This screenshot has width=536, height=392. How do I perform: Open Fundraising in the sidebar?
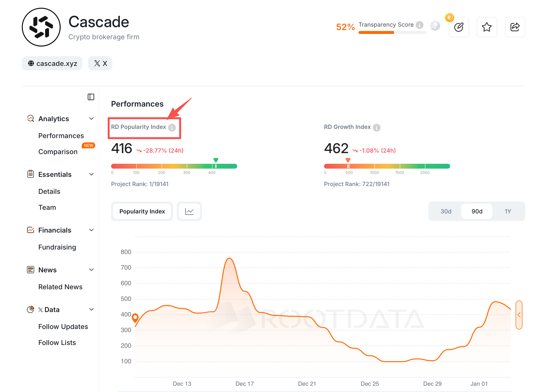tap(57, 247)
